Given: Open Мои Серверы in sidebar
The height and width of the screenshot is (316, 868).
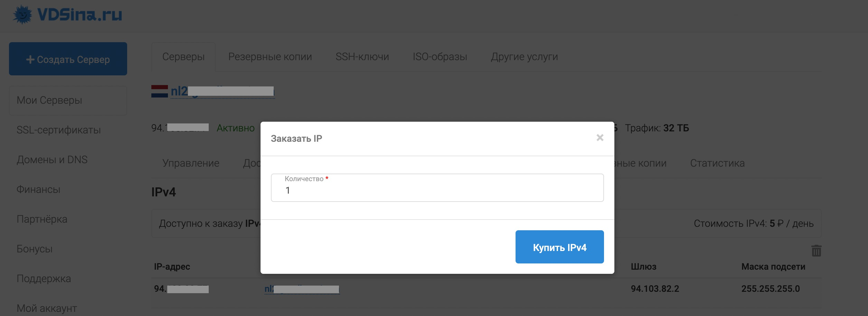Looking at the screenshot, I should point(68,100).
